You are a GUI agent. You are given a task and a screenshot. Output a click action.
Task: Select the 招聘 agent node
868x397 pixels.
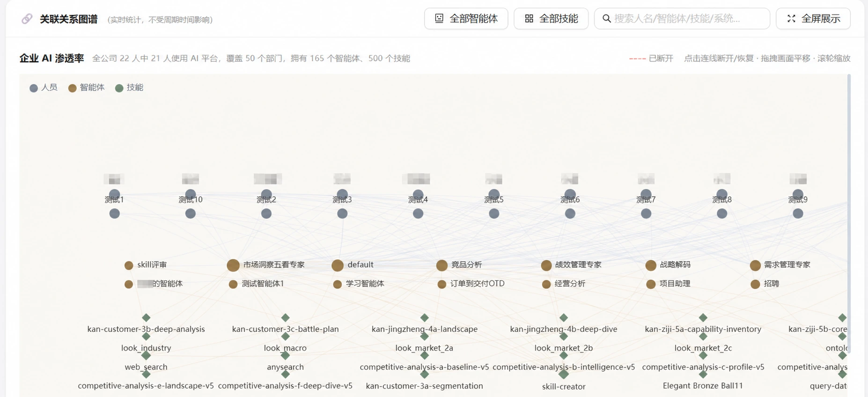[x=755, y=284]
